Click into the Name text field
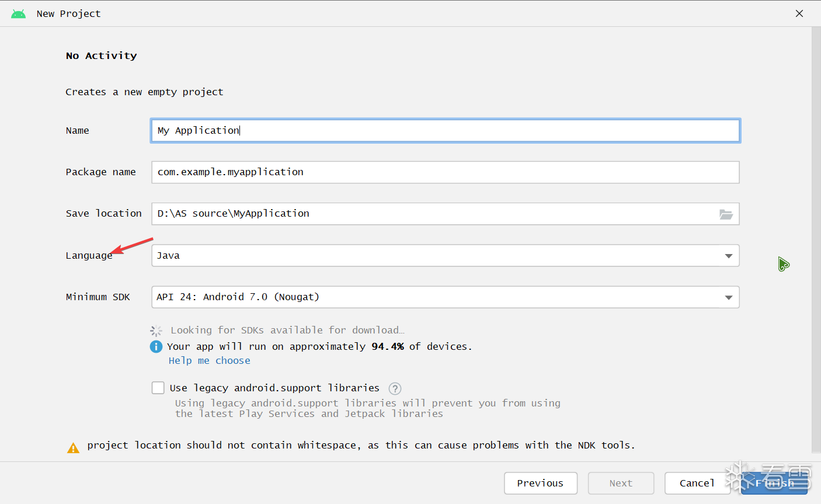The height and width of the screenshot is (504, 821). tap(445, 131)
